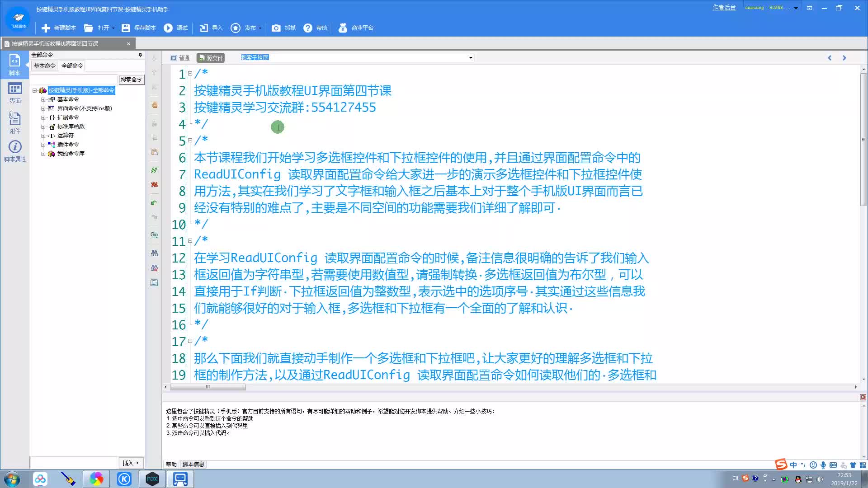The height and width of the screenshot is (488, 868).
Task: Click the list icon below find-replace binoculars
Action: click(x=154, y=283)
